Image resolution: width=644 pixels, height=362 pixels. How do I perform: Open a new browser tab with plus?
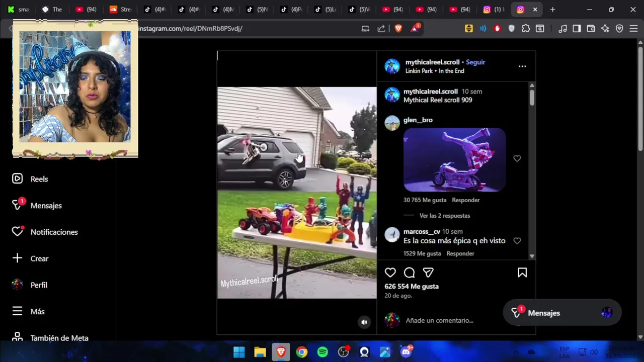552,10
